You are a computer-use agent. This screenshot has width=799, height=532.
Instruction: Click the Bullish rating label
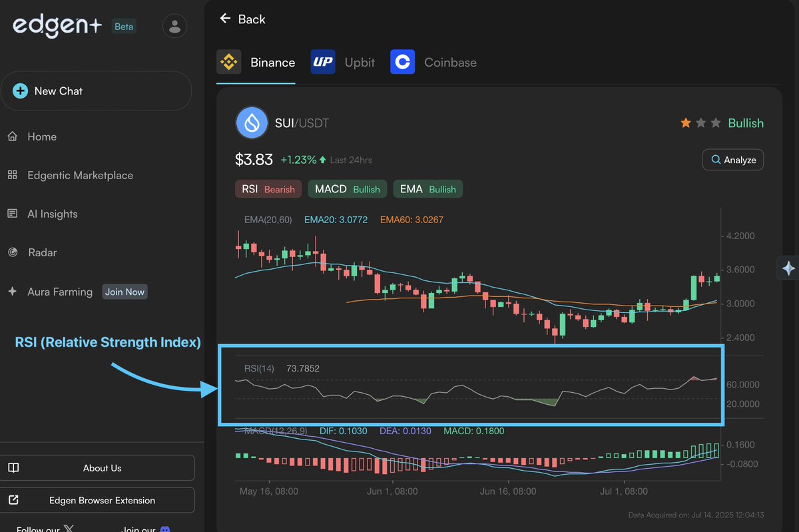click(x=746, y=123)
